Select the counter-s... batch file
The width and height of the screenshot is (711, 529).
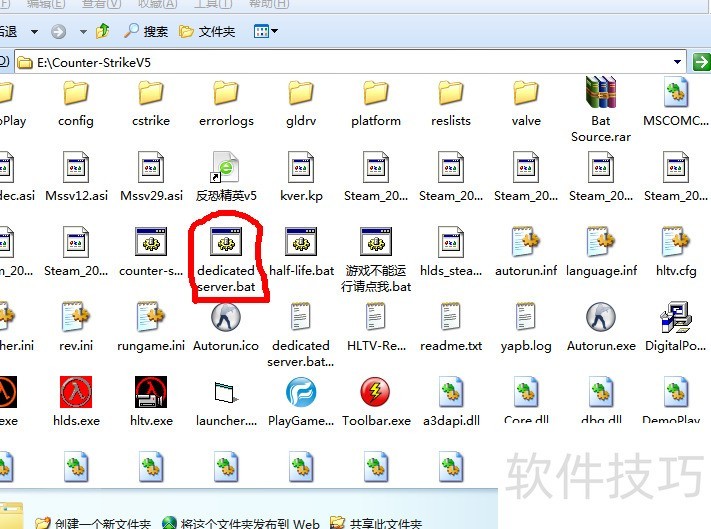[x=151, y=252]
